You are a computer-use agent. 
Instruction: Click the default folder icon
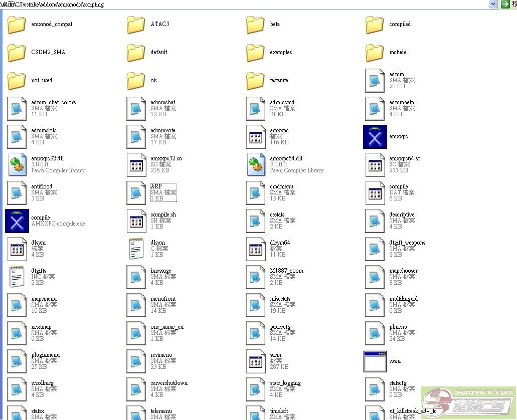[136, 53]
